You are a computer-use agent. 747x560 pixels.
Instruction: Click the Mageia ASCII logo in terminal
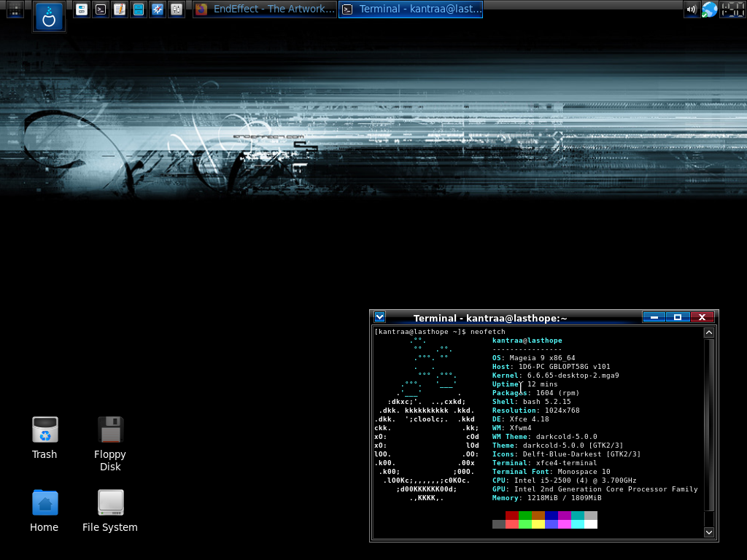tap(426, 419)
